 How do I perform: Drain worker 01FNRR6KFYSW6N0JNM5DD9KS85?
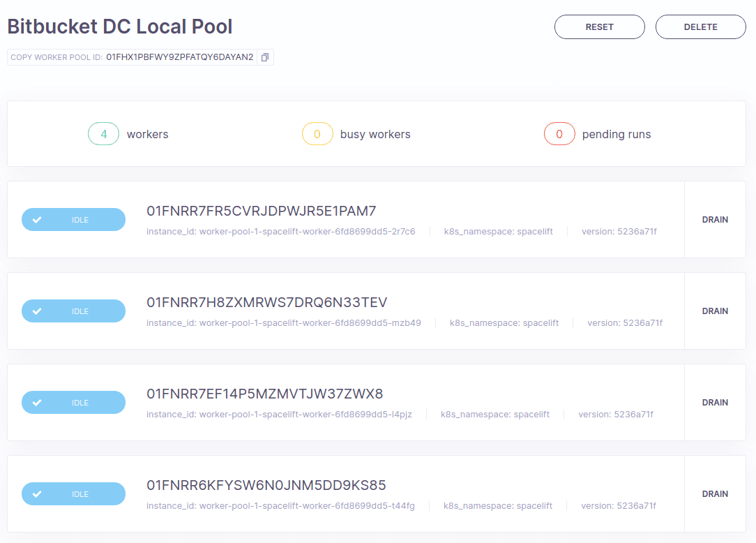click(x=715, y=493)
